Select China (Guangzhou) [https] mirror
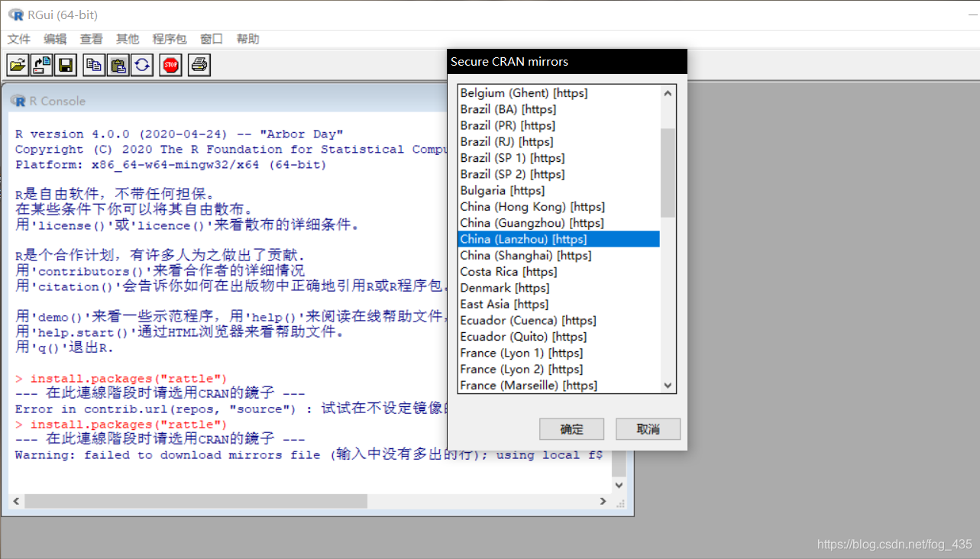 558,223
